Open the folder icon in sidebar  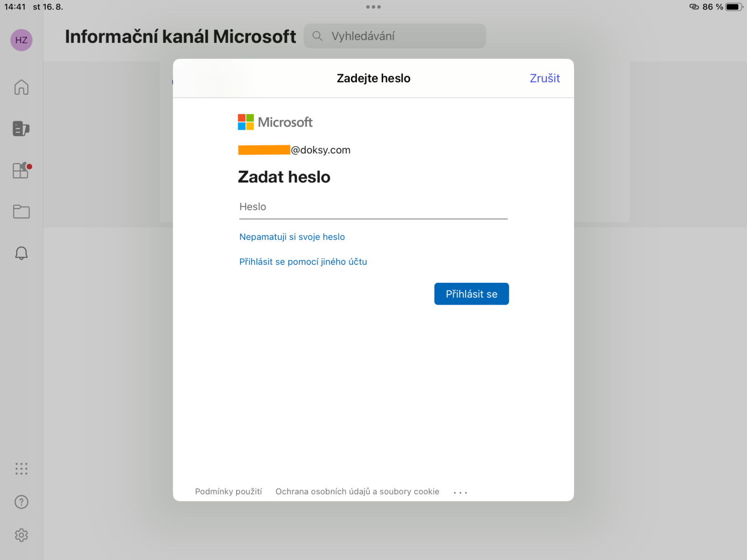click(x=21, y=211)
